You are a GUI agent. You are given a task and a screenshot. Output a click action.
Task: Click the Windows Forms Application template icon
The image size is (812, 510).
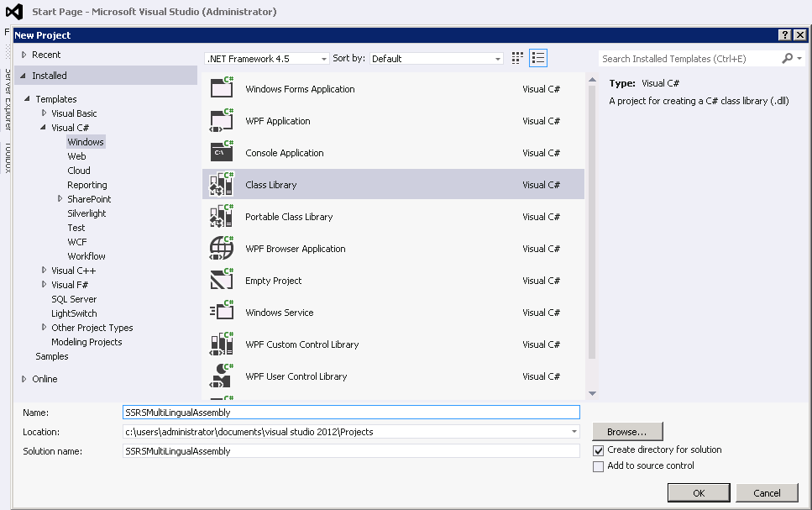(x=222, y=87)
